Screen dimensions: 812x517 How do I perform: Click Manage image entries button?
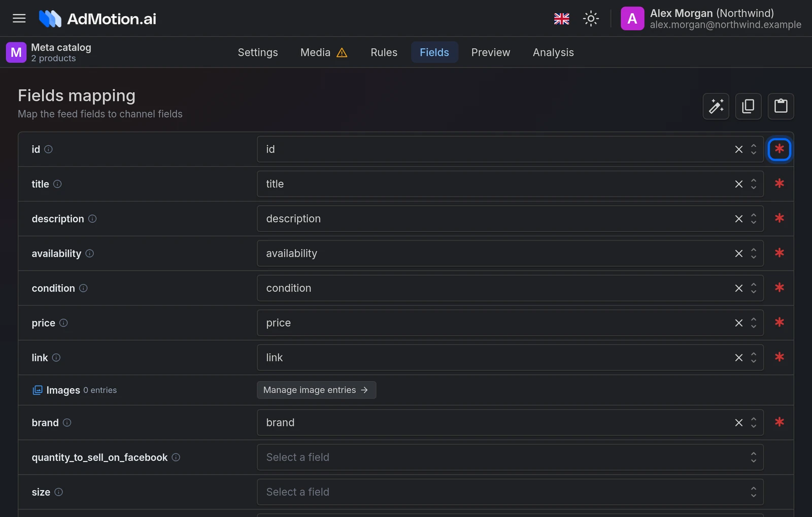click(x=316, y=390)
